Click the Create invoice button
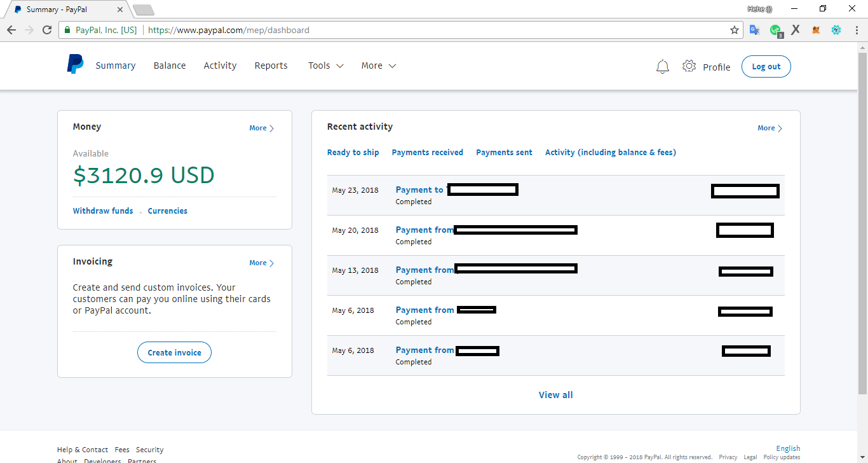The width and height of the screenshot is (868, 463). 174,352
